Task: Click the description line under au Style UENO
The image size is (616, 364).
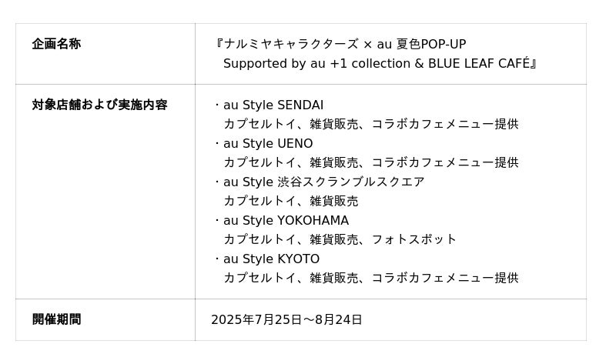Action: click(x=370, y=162)
